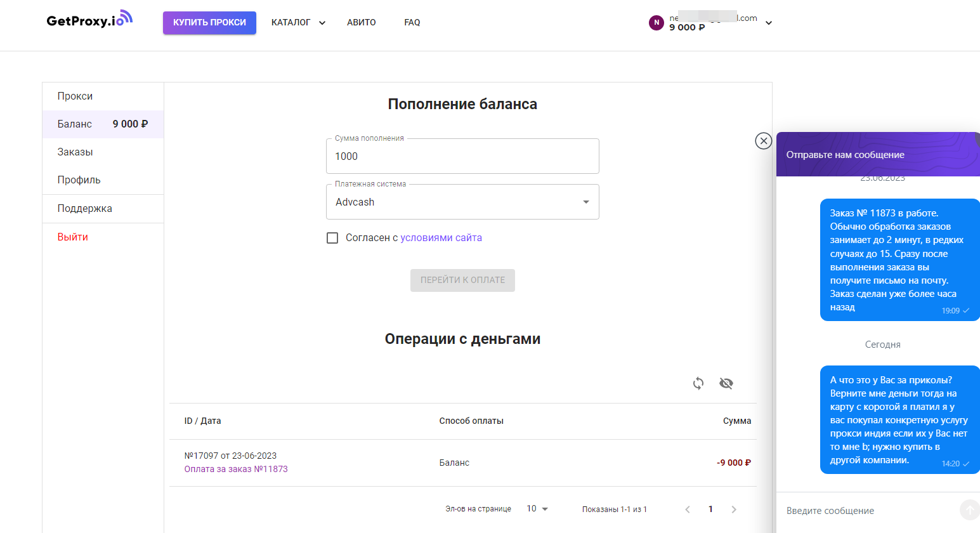Close the support chat widget
This screenshot has height=533, width=980.
(764, 141)
